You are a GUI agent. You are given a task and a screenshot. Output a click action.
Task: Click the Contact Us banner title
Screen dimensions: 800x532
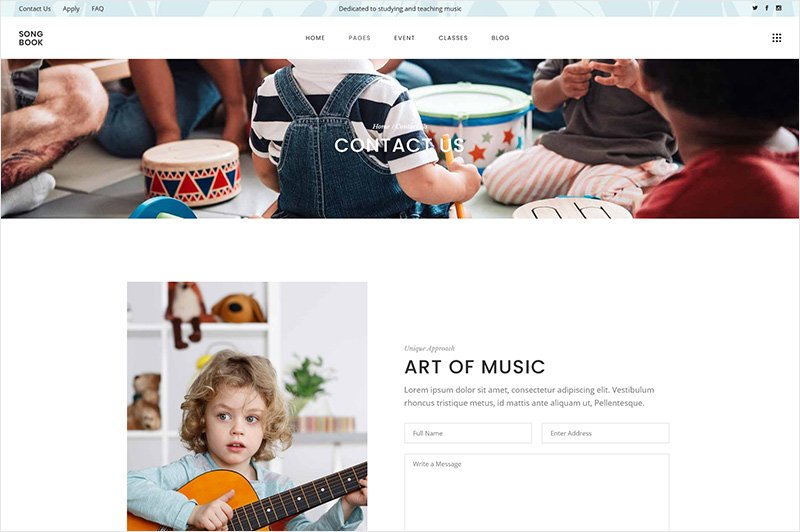click(399, 145)
